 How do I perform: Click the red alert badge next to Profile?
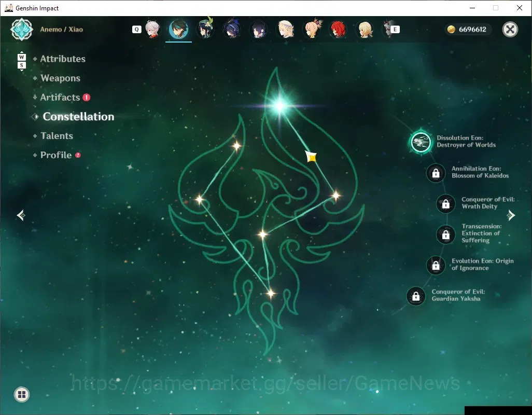point(78,155)
